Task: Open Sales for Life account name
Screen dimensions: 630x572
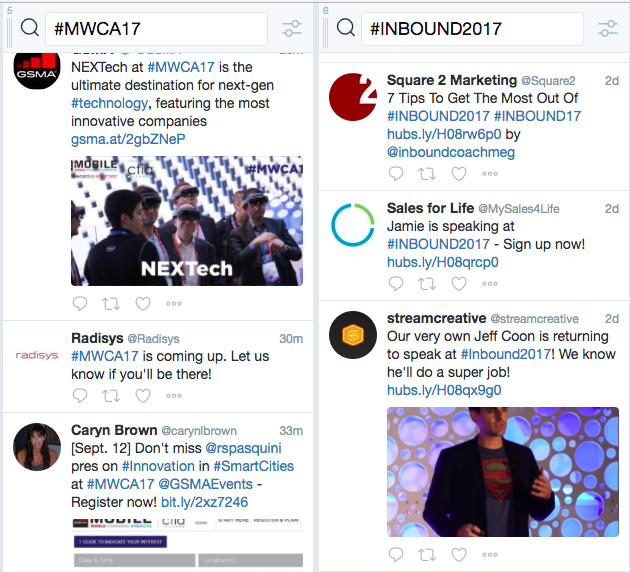Action: (430, 208)
